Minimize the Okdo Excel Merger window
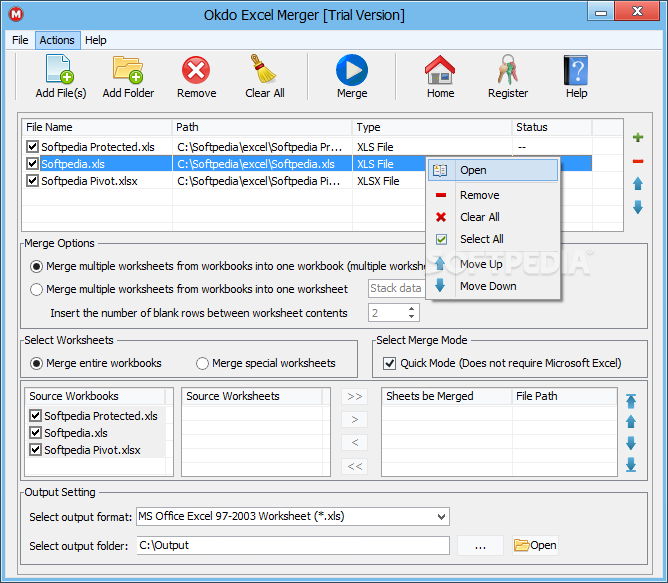The height and width of the screenshot is (583, 668). tap(601, 12)
